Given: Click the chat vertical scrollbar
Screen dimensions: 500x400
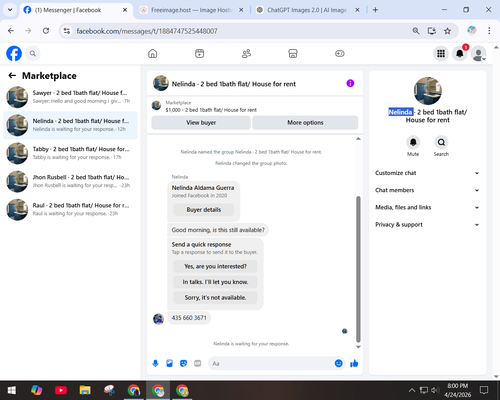Looking at the screenshot, I should tap(358, 269).
